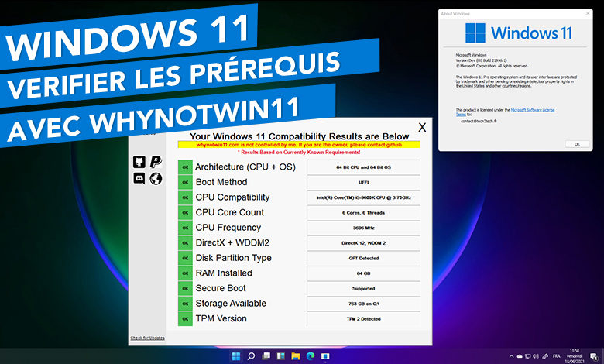The height and width of the screenshot is (364, 604).
Task: Switch the FRA input language indicator
Action: point(556,356)
